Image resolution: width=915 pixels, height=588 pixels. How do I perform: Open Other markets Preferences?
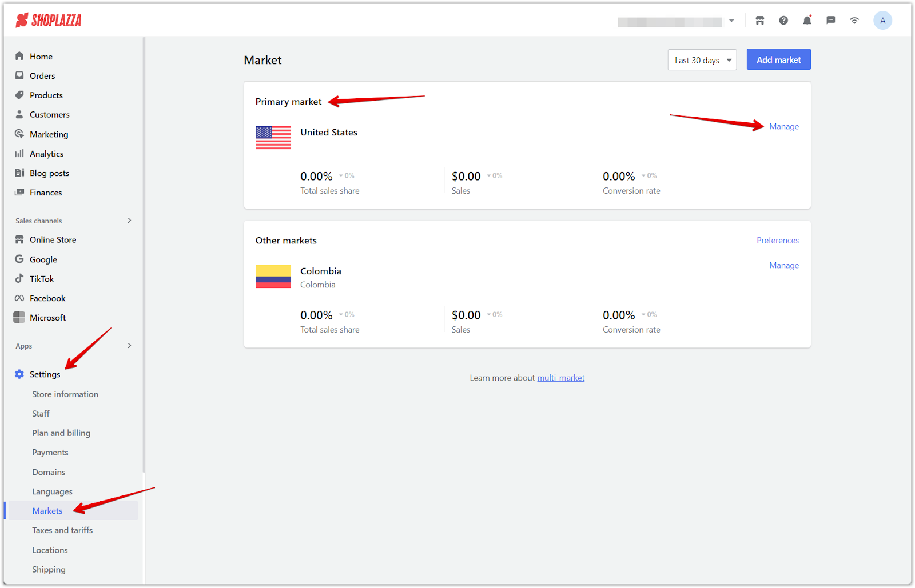point(778,240)
